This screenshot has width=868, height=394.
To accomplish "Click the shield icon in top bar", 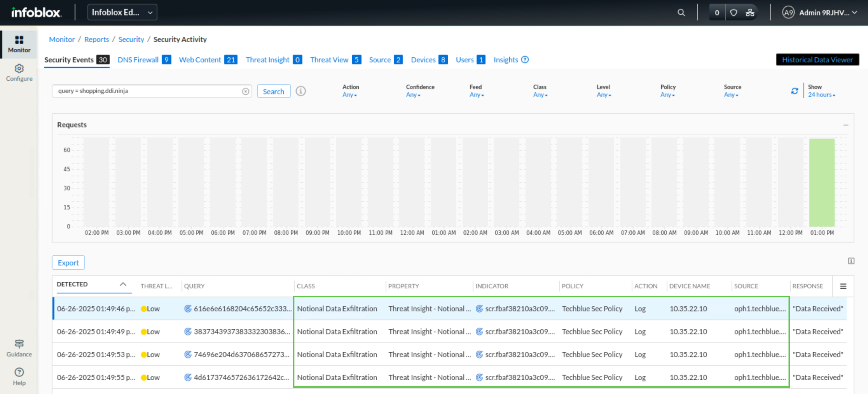I will coord(733,12).
